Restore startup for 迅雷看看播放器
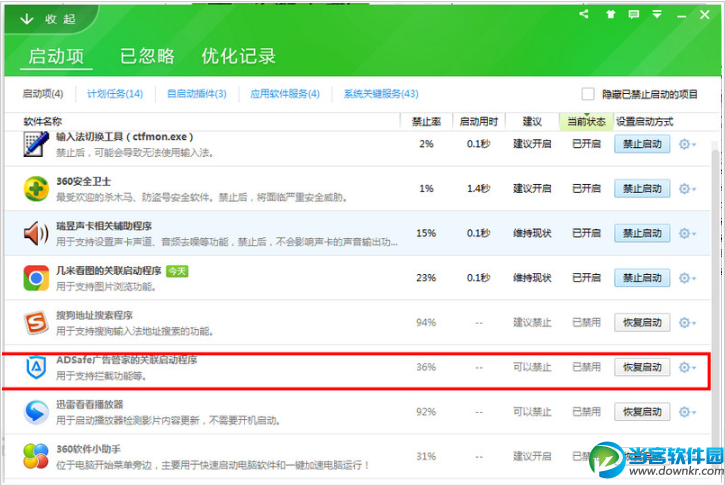Image resolution: width=725 pixels, height=485 pixels. click(642, 411)
